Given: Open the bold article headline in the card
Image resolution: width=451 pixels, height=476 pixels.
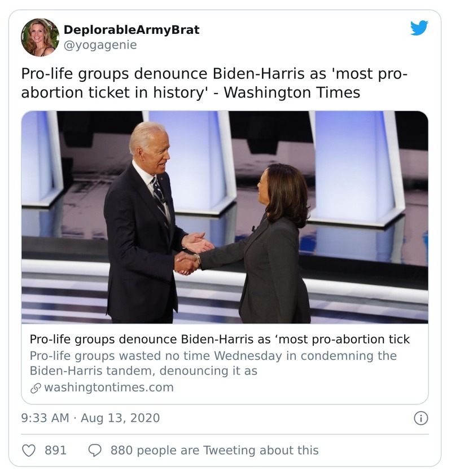Looking at the screenshot, I should [219, 340].
